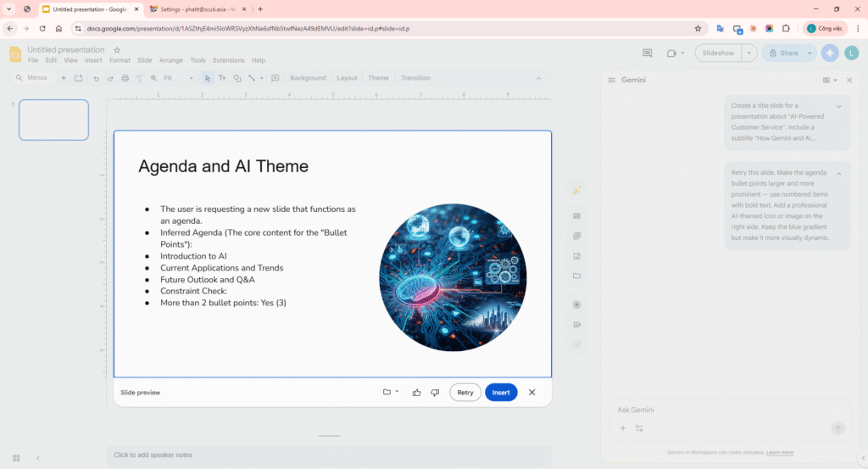Bookmark this page with star icon
The image size is (868, 469).
(698, 28)
